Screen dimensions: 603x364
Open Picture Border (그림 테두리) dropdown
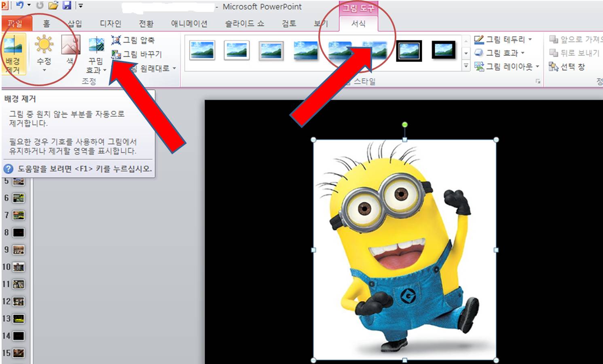click(x=503, y=39)
